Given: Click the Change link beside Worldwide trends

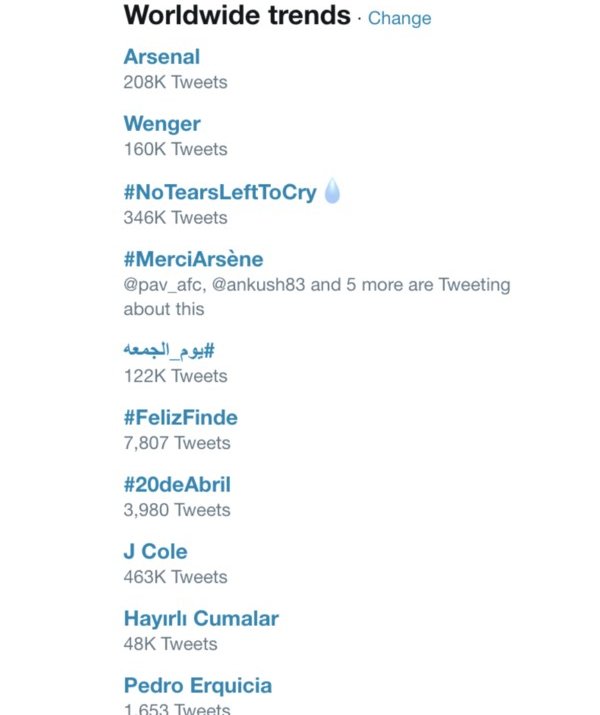Looking at the screenshot, I should coord(400,18).
